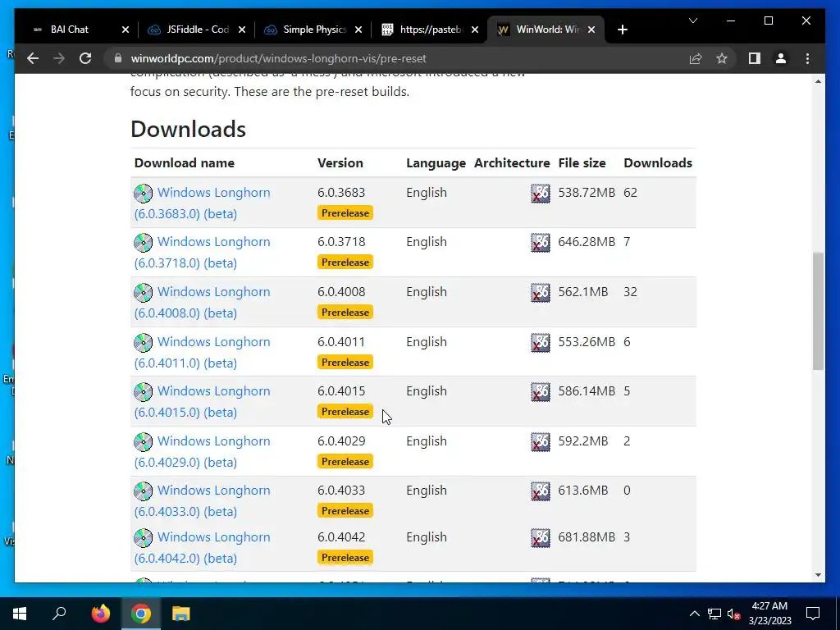Click the x86 architecture icon for 6.0.4015

click(x=540, y=392)
